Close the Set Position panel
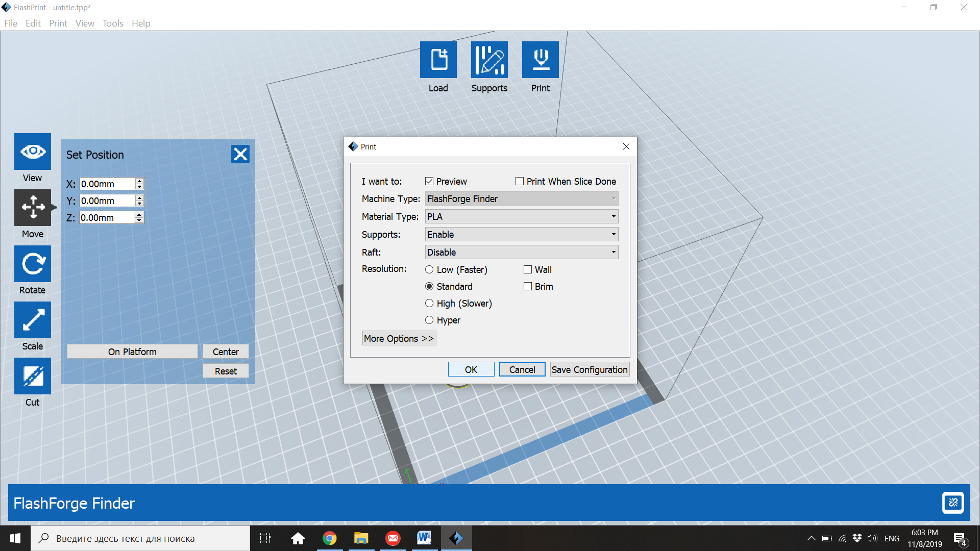 240,154
